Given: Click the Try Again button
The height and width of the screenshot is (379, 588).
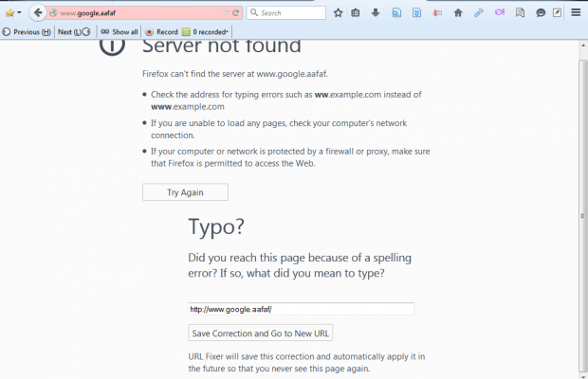Looking at the screenshot, I should (x=185, y=192).
